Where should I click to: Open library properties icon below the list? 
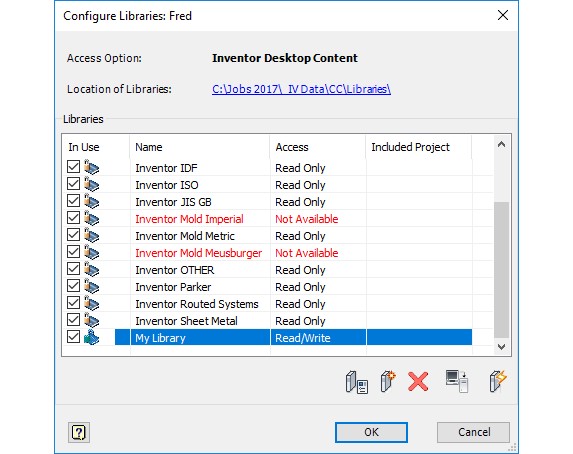coord(357,382)
